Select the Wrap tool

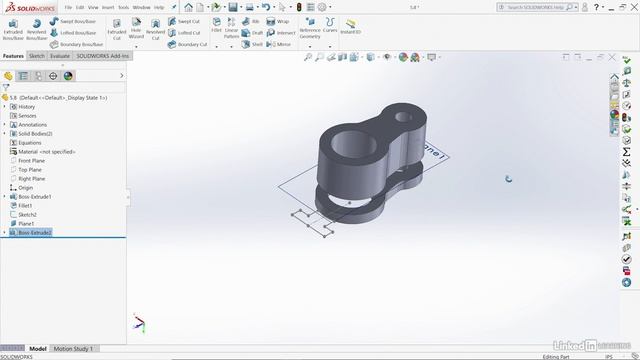point(278,21)
